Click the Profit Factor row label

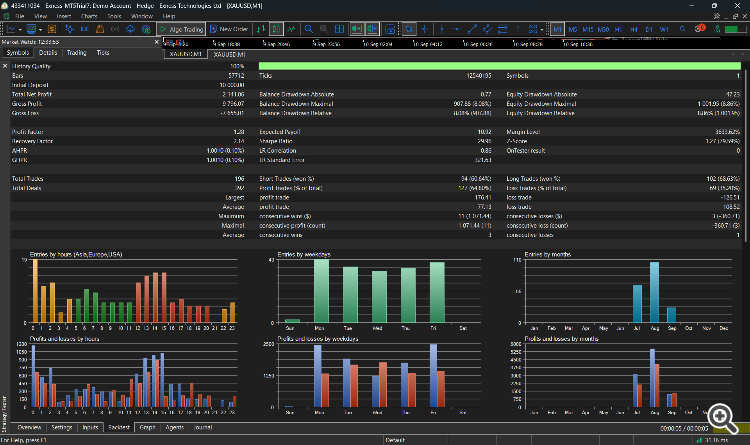(28, 132)
